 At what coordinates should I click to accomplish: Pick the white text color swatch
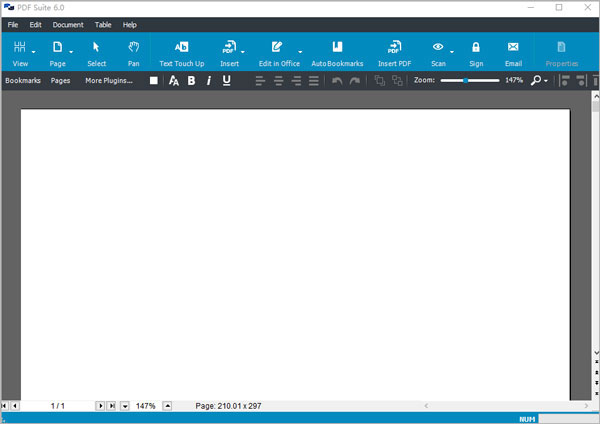(154, 80)
